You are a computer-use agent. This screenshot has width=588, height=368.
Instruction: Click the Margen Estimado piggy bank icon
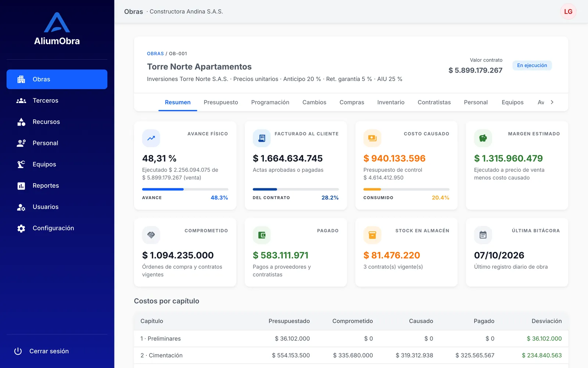pos(483,138)
